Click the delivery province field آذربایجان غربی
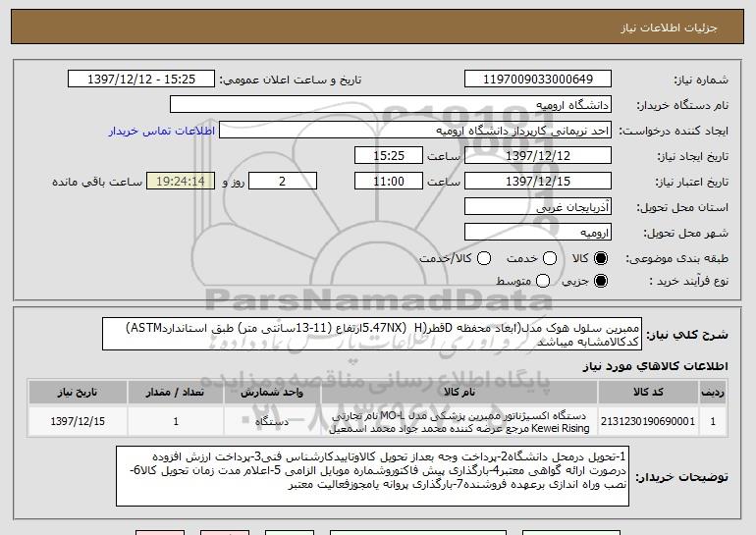This screenshot has width=756, height=535. [x=538, y=207]
